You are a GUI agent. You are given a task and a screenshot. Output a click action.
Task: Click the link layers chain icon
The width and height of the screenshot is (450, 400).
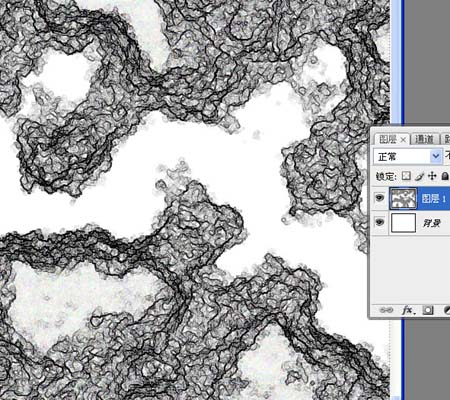(x=387, y=310)
